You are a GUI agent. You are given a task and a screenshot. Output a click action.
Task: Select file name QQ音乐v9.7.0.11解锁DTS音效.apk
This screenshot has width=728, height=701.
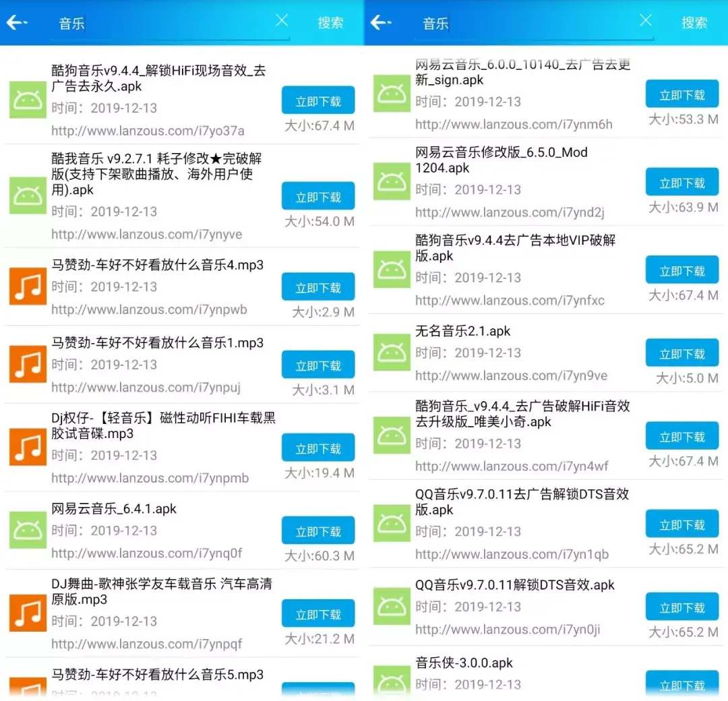click(515, 585)
